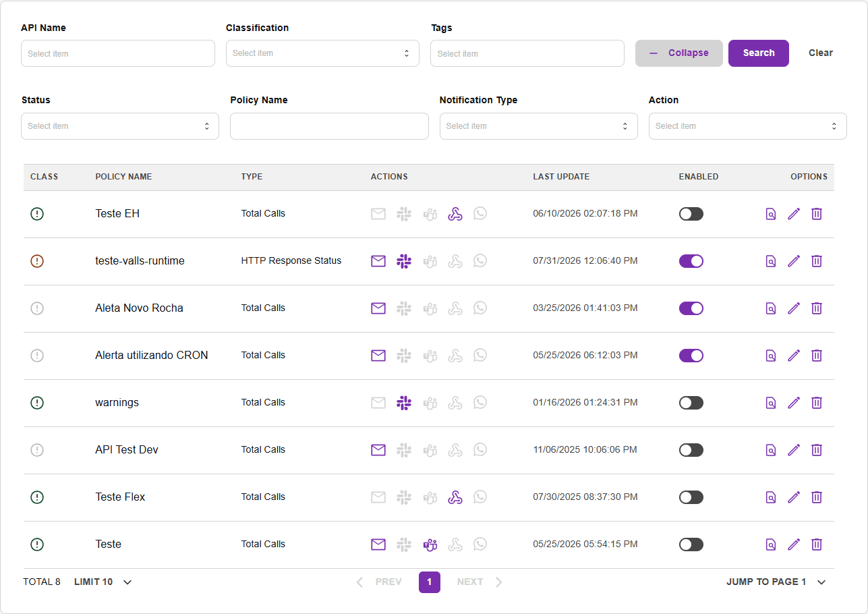Image resolution: width=868 pixels, height=614 pixels.
Task: Click the Policy Name input field
Action: (329, 126)
